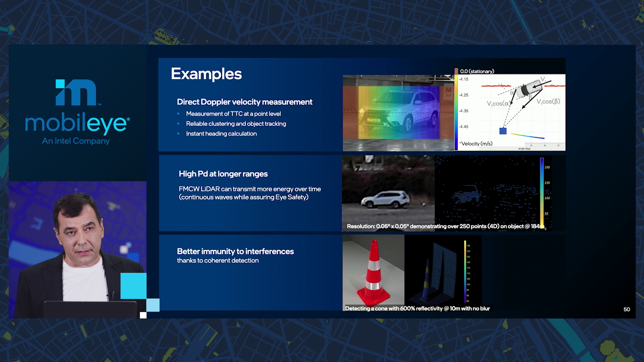644x362 pixels.
Task: Click the blue square sensor marker in diagram
Action: click(x=503, y=131)
